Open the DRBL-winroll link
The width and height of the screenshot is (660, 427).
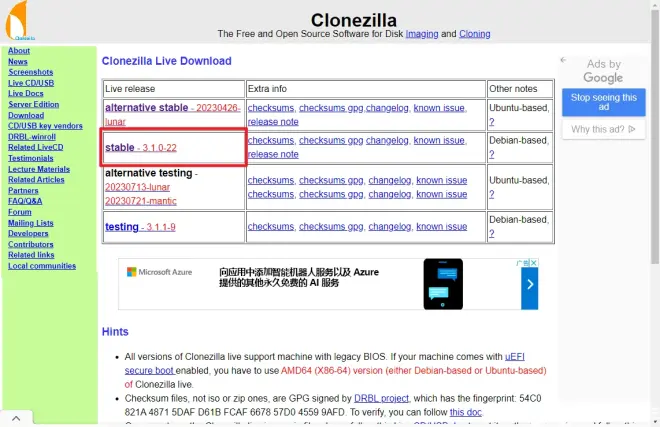click(32, 137)
